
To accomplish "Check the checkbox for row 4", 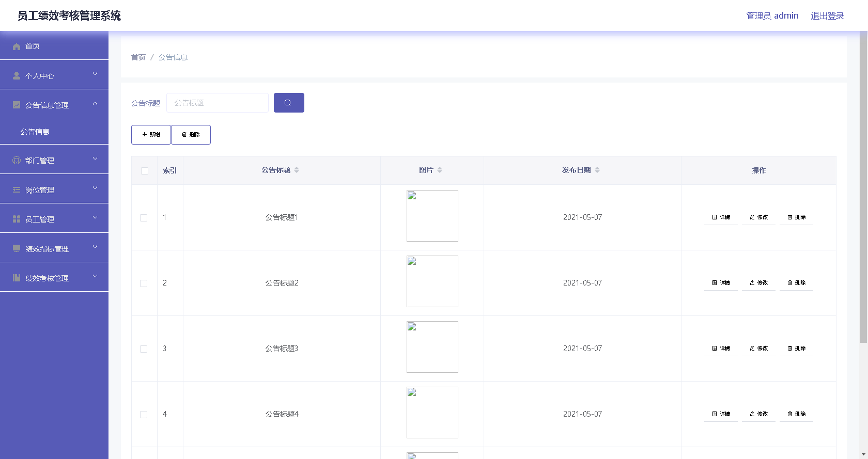I will 144,415.
